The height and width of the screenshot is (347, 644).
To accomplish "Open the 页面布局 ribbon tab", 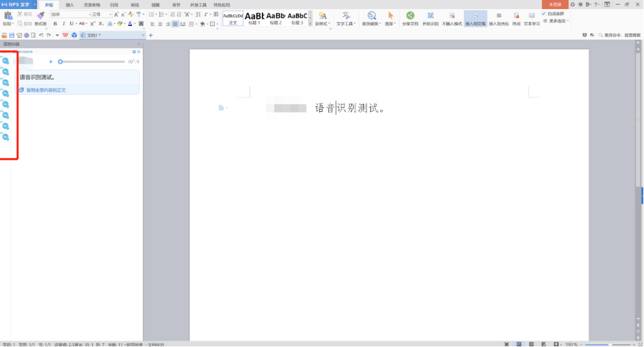I will 92,5.
